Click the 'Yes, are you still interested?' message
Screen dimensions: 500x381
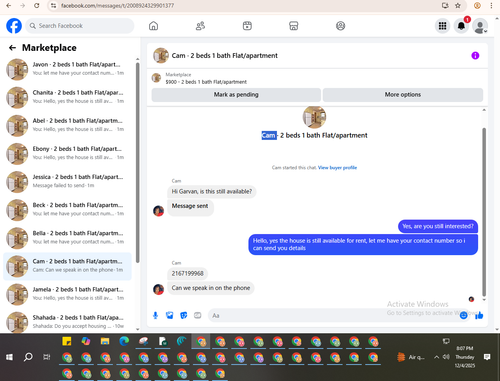(438, 226)
